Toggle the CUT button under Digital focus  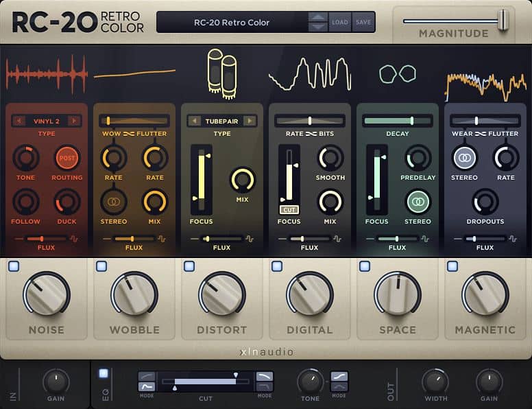point(289,210)
